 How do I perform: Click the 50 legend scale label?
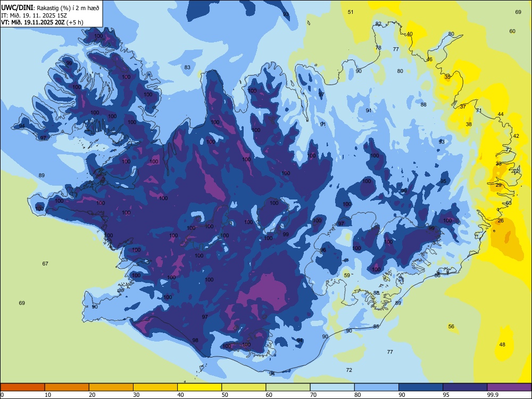225,395
